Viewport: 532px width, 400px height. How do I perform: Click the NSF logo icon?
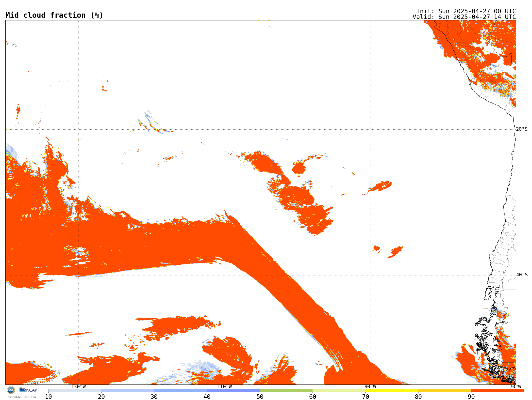(11, 390)
